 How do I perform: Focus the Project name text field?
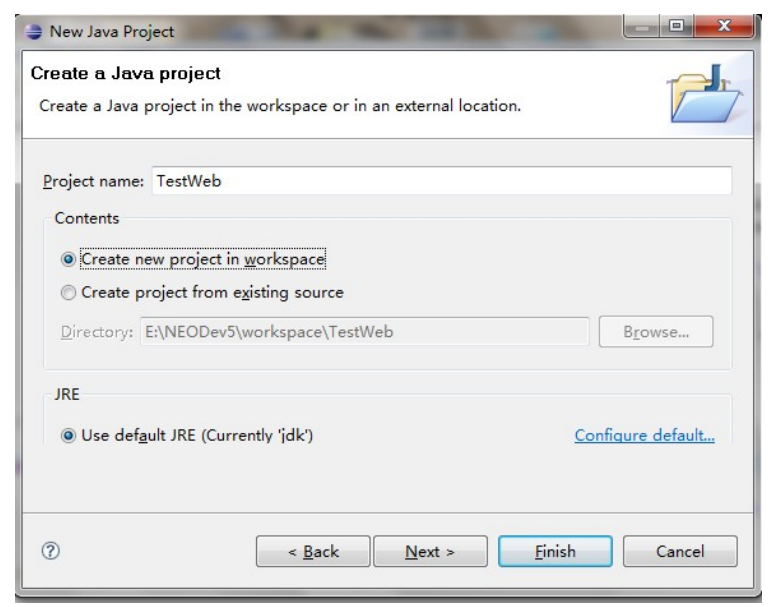point(442,181)
